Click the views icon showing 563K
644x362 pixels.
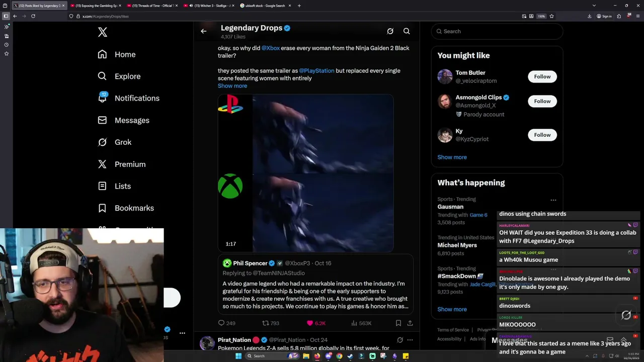(x=354, y=323)
